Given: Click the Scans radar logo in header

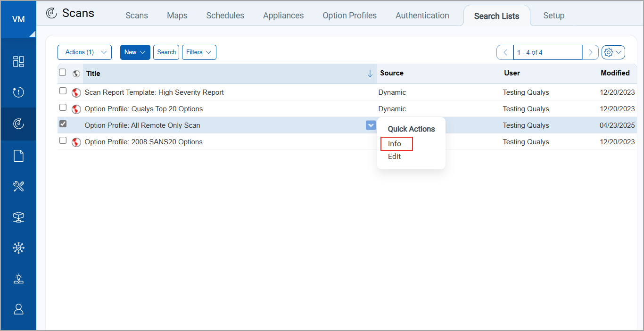Looking at the screenshot, I should click(51, 13).
